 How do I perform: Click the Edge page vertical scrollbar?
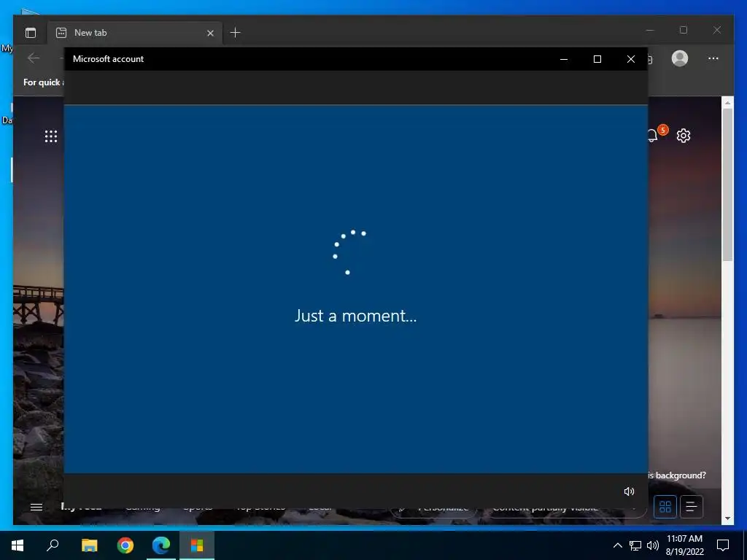[727, 184]
